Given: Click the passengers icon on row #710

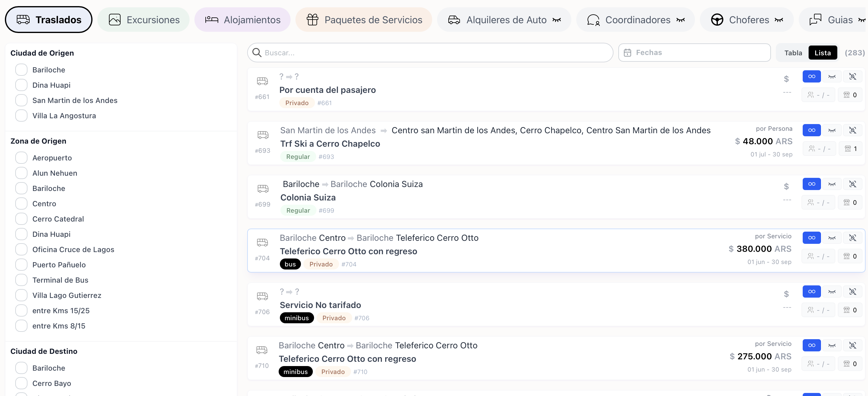Looking at the screenshot, I should click(x=810, y=364).
